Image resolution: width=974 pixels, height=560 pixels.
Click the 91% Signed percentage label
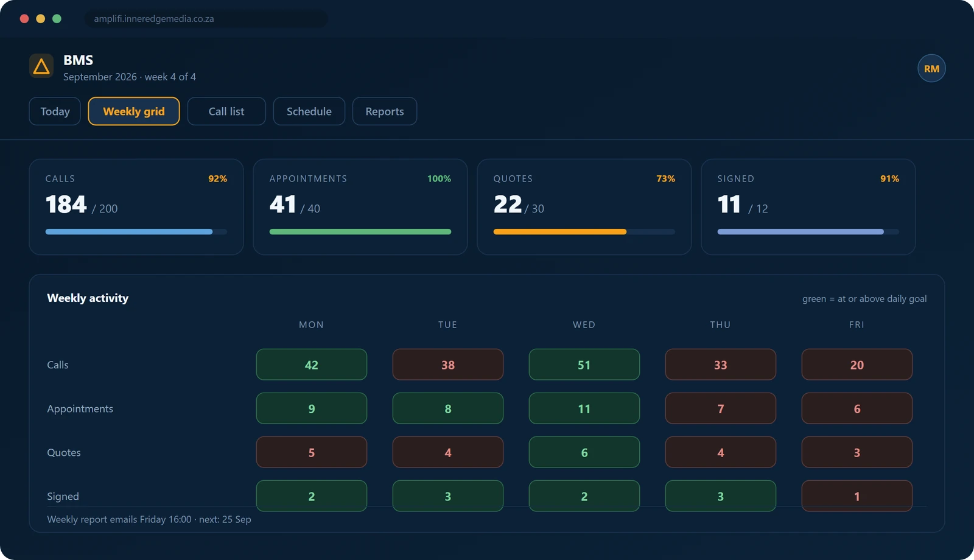889,178
